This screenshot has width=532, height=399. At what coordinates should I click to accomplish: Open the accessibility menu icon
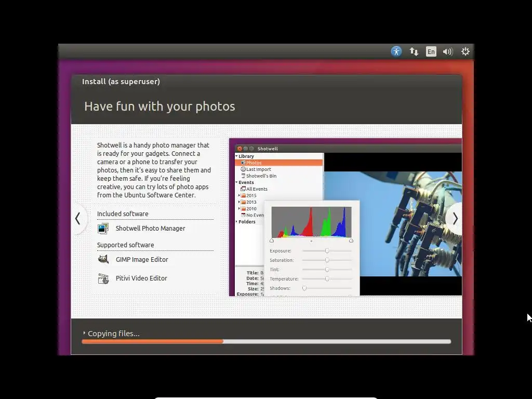click(x=396, y=51)
